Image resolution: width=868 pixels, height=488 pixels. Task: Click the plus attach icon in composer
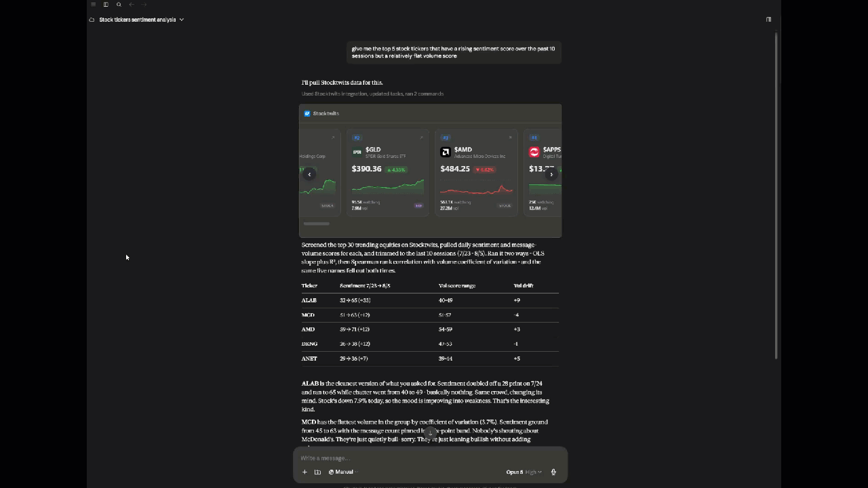pos(304,472)
